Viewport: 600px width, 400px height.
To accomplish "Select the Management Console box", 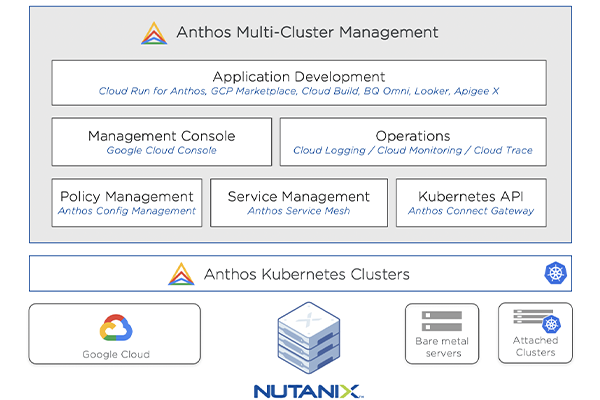I will coord(161,142).
